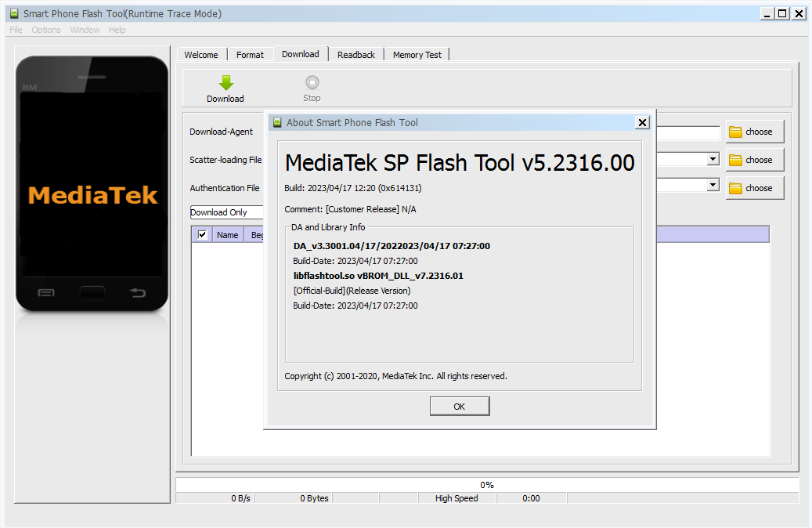812x528 pixels.
Task: Switch to the Readback tab
Action: pyautogui.click(x=356, y=54)
